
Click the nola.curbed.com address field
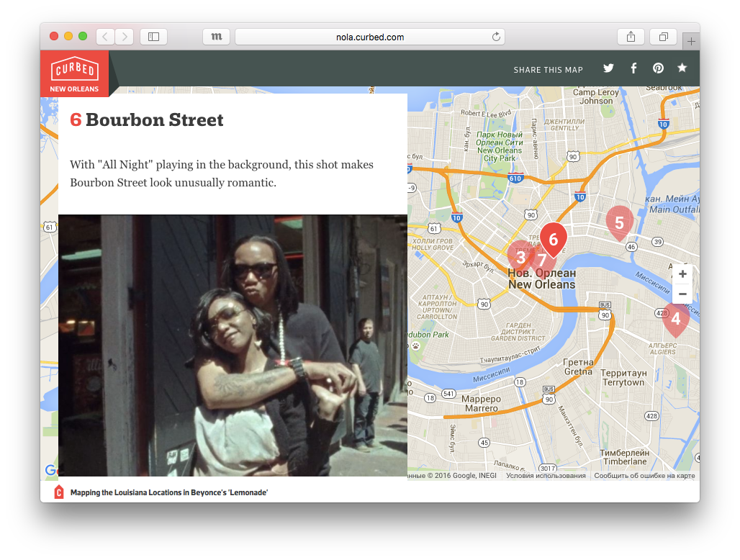click(x=369, y=37)
